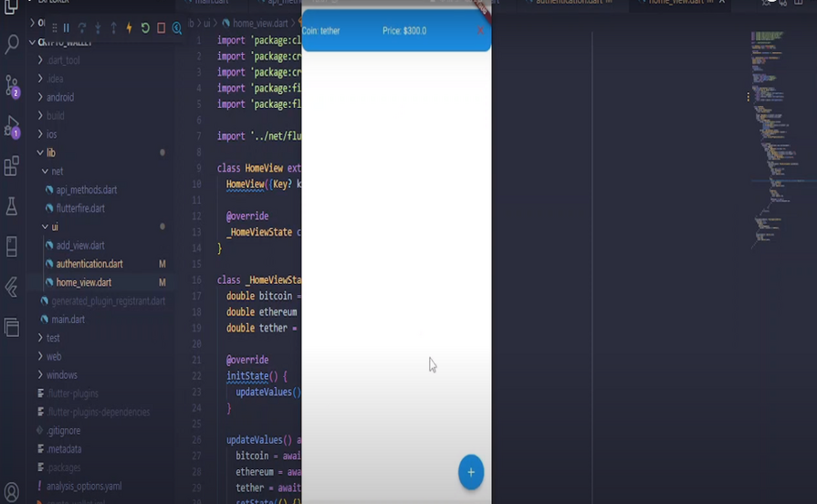Click 'double bitcoin' on line 17

click(259, 296)
